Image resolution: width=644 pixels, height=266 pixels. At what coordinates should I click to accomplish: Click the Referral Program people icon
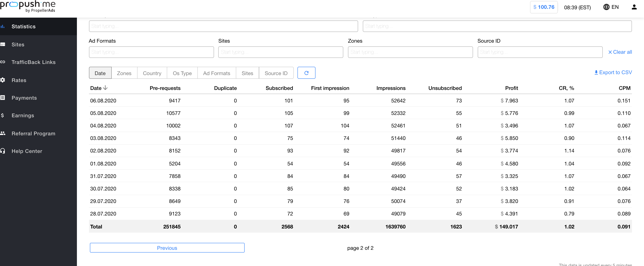click(x=3, y=133)
